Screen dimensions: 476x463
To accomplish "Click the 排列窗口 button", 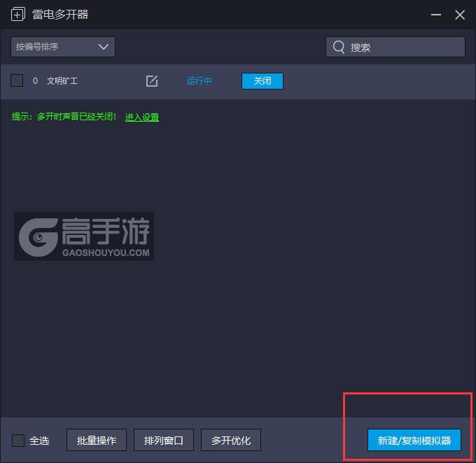I will 164,440.
